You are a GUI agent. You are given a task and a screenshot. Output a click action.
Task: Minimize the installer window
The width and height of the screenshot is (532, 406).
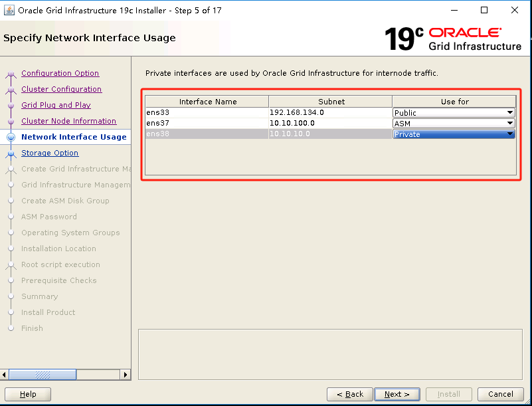[454, 10]
